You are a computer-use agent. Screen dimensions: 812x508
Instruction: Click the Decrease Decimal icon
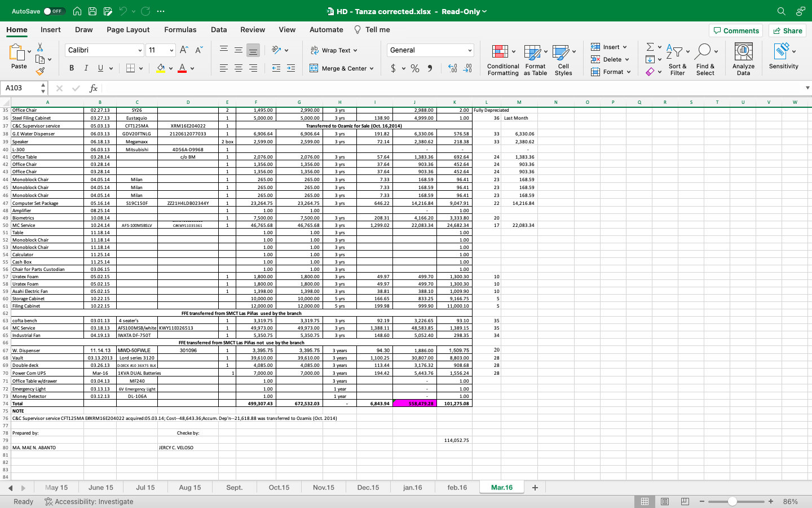(x=467, y=68)
